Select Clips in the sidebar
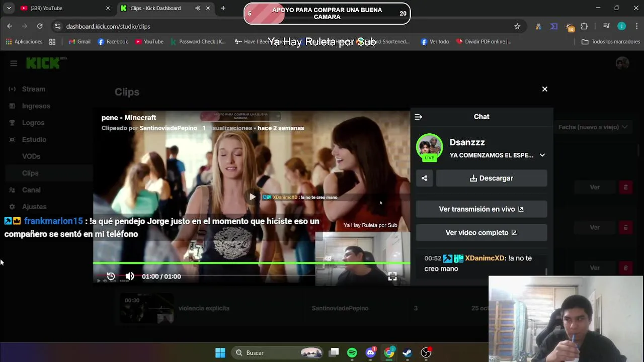The width and height of the screenshot is (644, 362). [x=30, y=173]
